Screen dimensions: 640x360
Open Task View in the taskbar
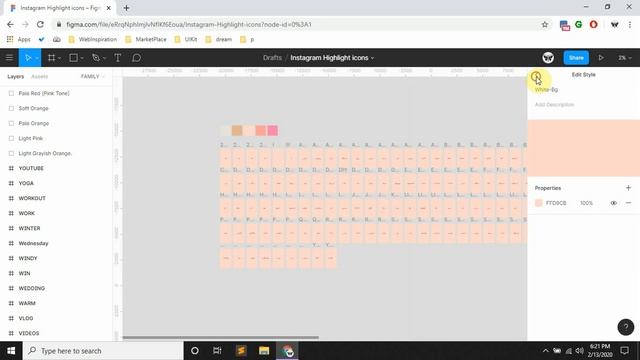tap(217, 351)
